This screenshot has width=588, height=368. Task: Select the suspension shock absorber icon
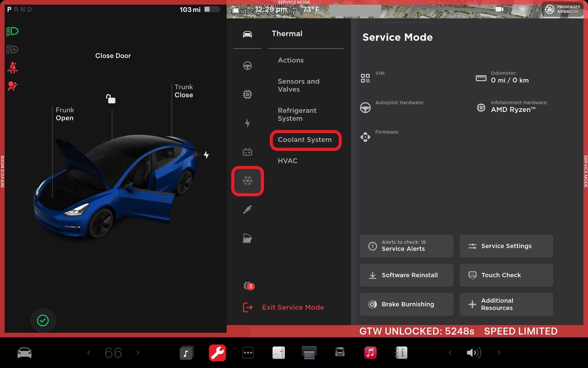point(247,210)
